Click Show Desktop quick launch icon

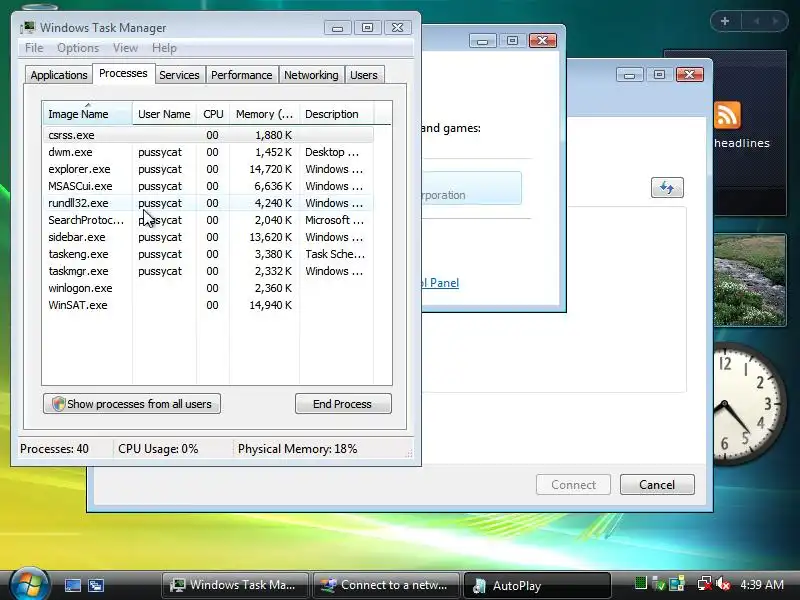[72, 585]
